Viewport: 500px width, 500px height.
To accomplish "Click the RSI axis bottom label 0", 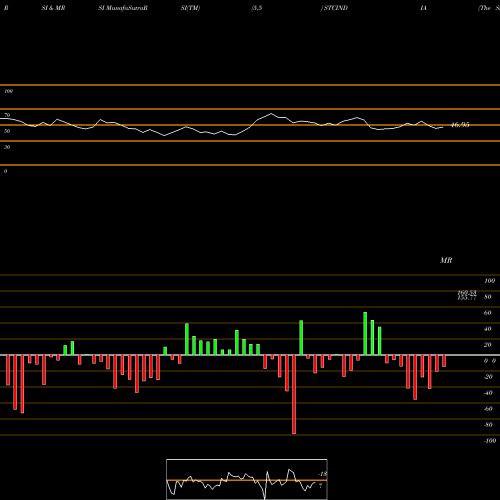I will pyautogui.click(x=5, y=171).
